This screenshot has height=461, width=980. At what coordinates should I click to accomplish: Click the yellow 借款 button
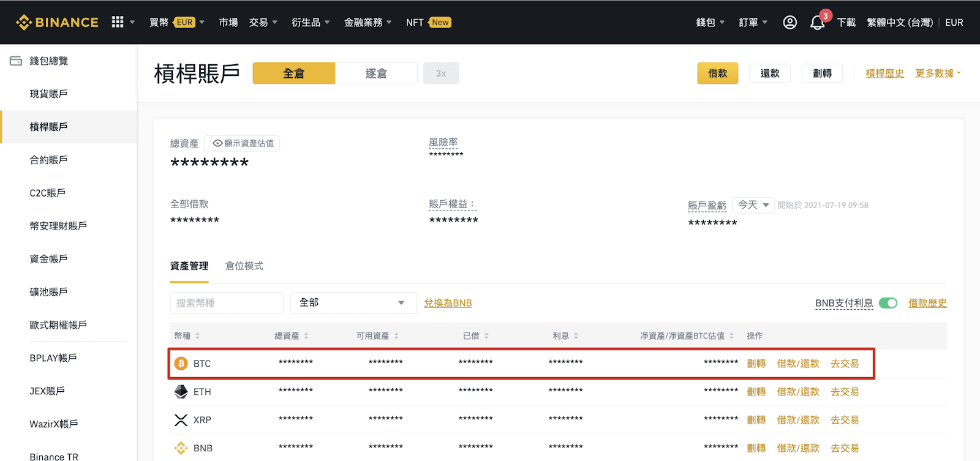(x=717, y=73)
